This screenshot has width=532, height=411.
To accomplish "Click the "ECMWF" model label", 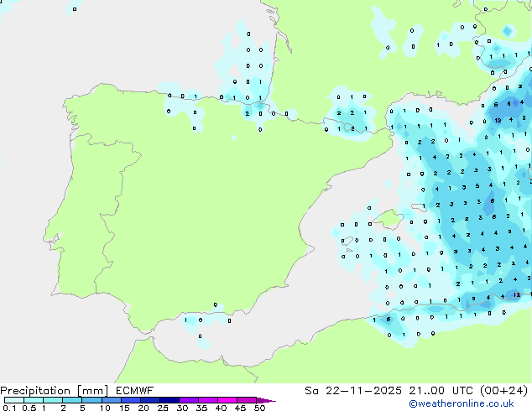I will click(x=135, y=391).
